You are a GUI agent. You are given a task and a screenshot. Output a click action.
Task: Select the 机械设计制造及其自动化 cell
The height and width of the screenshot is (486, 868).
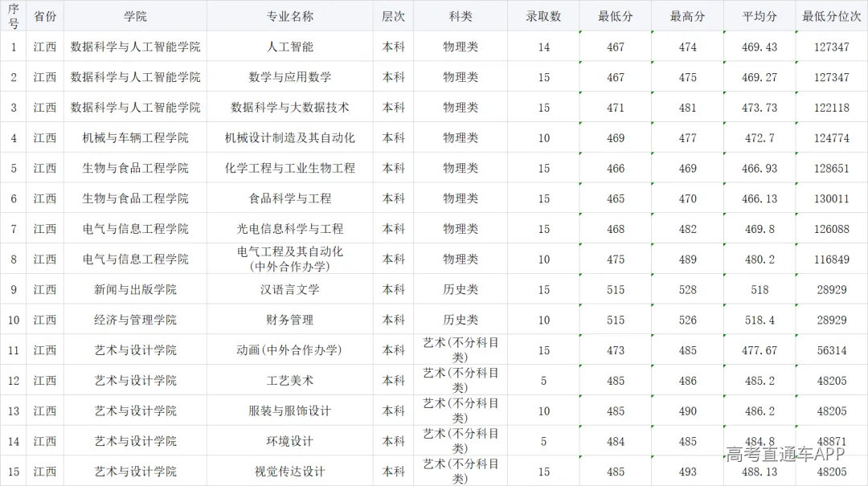pyautogui.click(x=290, y=138)
